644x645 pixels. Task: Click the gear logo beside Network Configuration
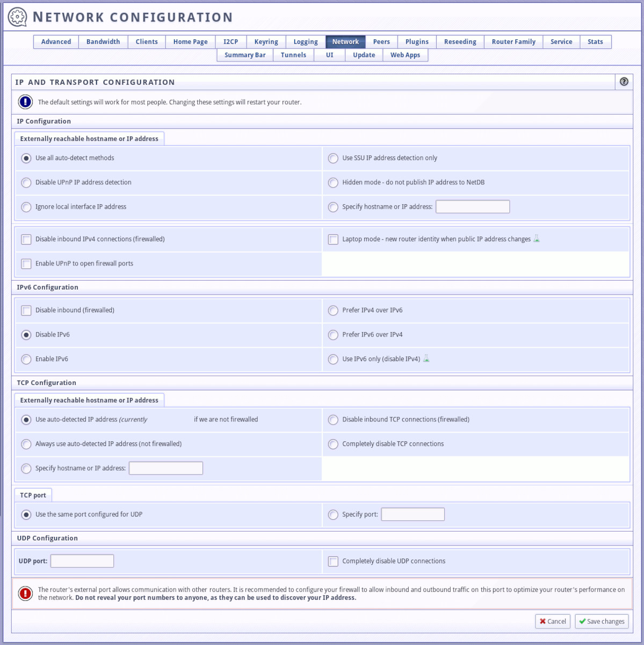18,17
